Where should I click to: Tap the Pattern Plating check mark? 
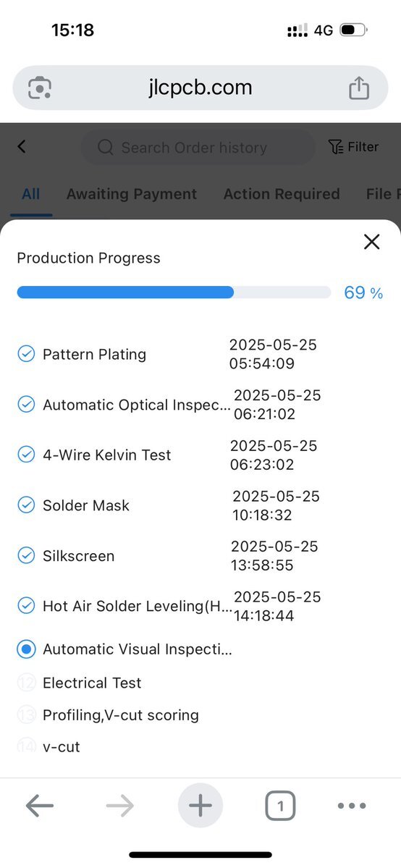click(x=26, y=354)
